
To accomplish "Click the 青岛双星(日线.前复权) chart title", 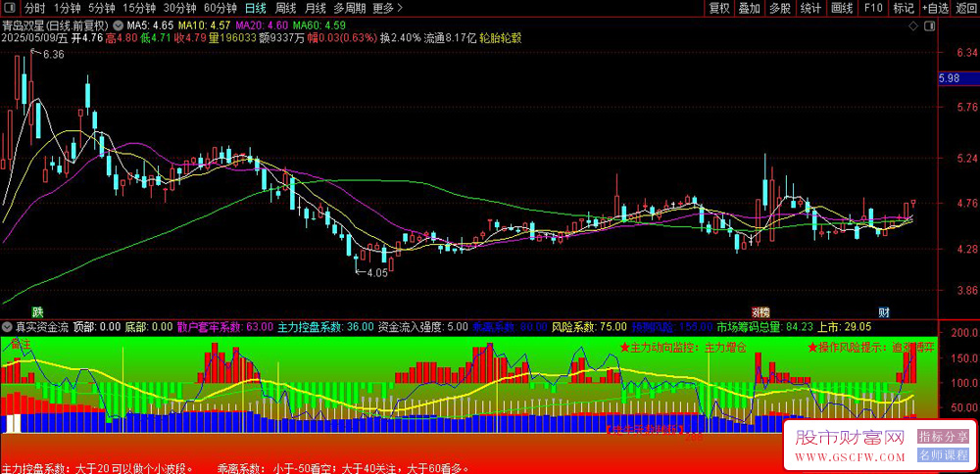I will tap(56, 26).
